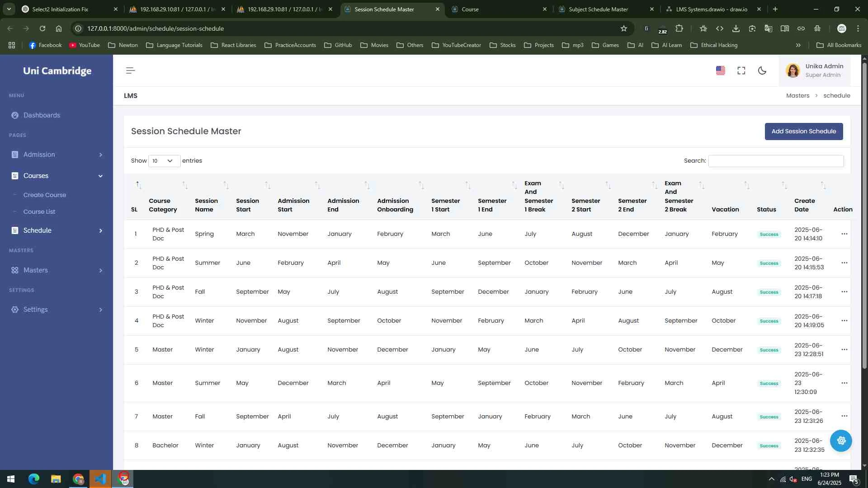Enter fullscreen mode via header icon

pos(741,70)
